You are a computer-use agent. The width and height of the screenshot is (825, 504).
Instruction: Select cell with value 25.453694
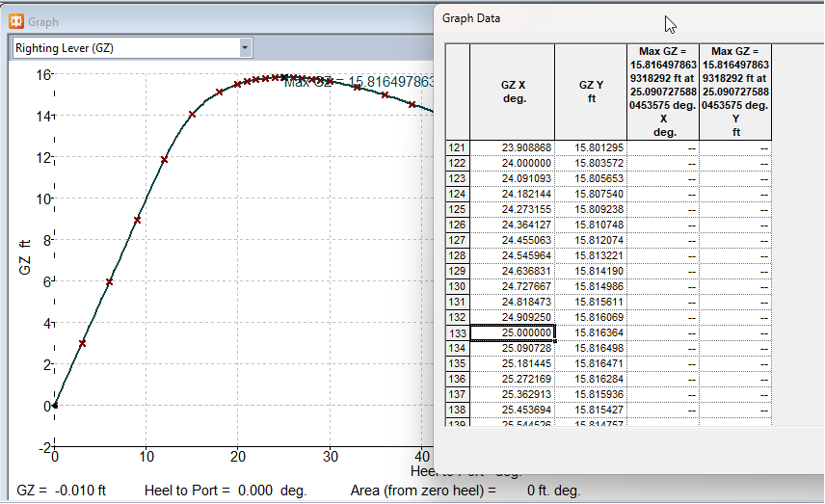pyautogui.click(x=513, y=410)
